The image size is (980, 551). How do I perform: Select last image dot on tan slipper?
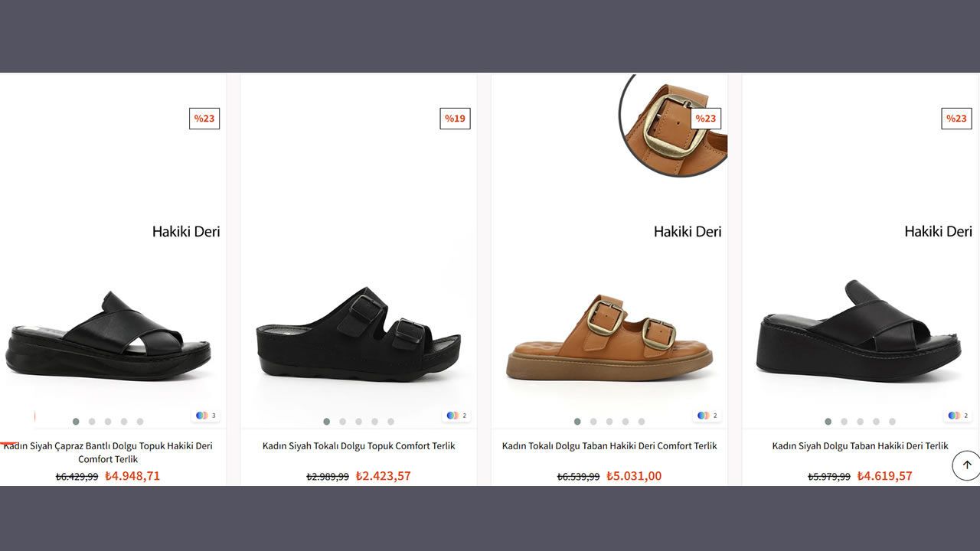[642, 422]
